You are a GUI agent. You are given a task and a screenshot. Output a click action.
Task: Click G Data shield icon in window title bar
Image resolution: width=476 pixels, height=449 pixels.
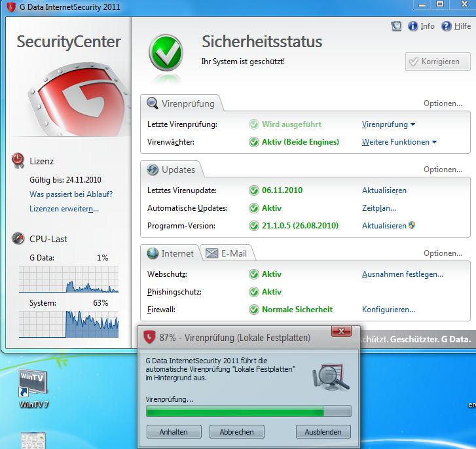tap(11, 7)
